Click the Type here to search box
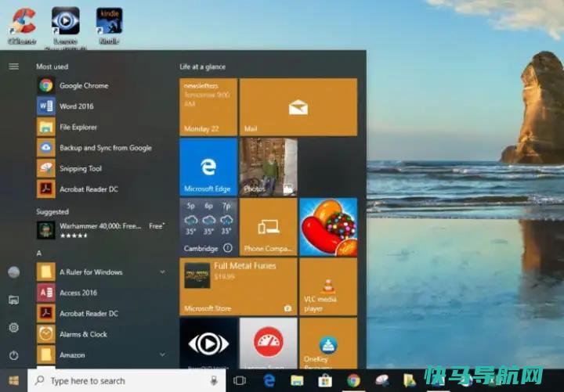564x392 pixels. (x=127, y=380)
